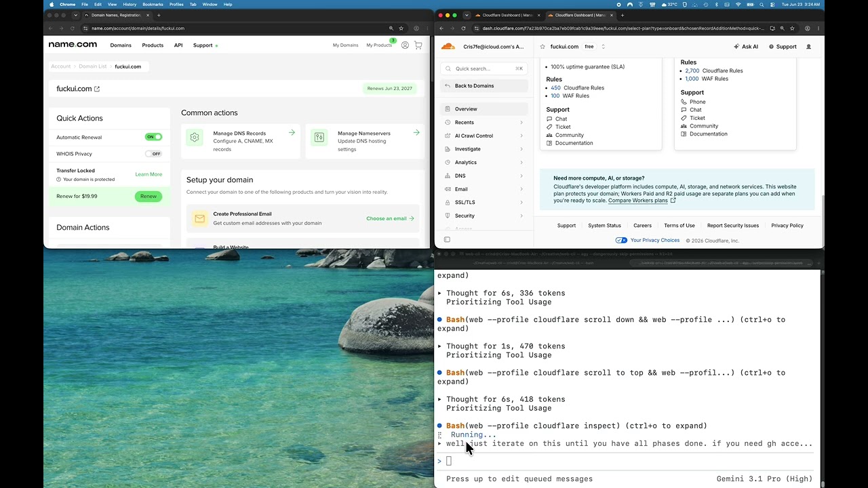Expand the Recents sidebar section
This screenshot has height=488, width=868.
(x=484, y=123)
